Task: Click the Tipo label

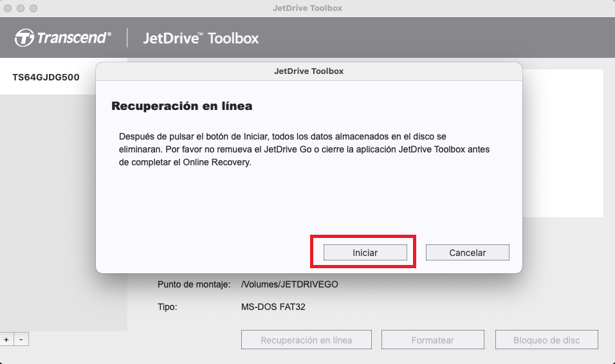Action: point(167,307)
